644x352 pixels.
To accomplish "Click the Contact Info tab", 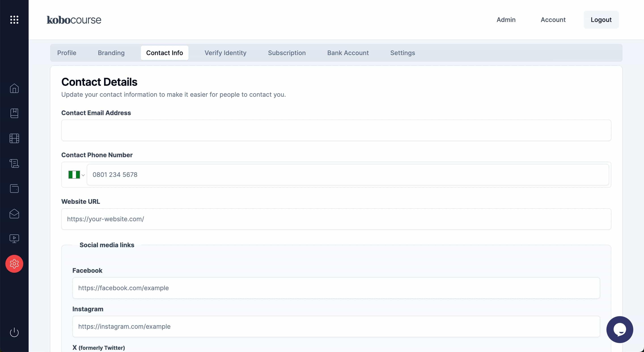I will pos(164,52).
